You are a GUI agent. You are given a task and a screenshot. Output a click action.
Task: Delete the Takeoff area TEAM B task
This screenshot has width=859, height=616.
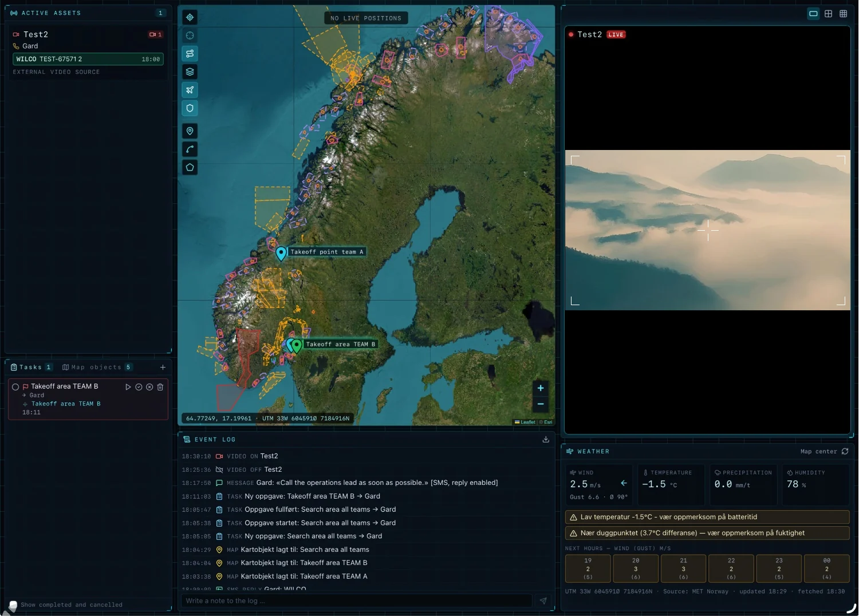point(160,387)
